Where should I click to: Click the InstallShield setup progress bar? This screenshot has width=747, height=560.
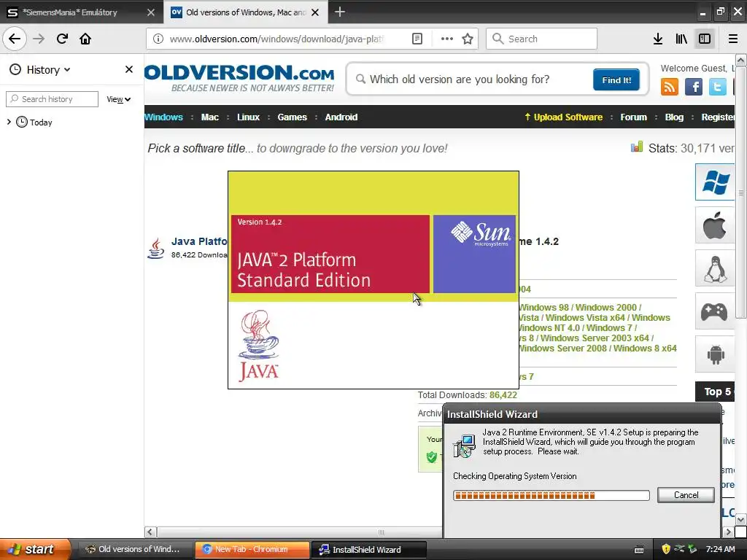(x=551, y=495)
